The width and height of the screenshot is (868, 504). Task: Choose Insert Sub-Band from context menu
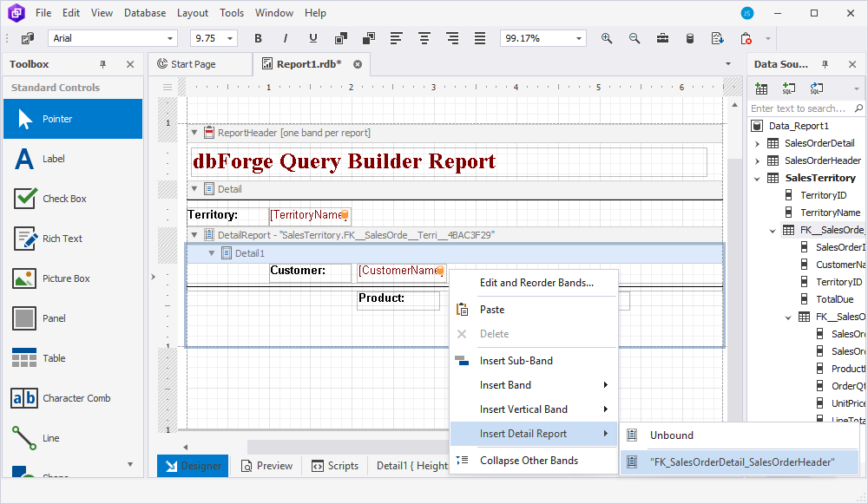tap(534, 361)
